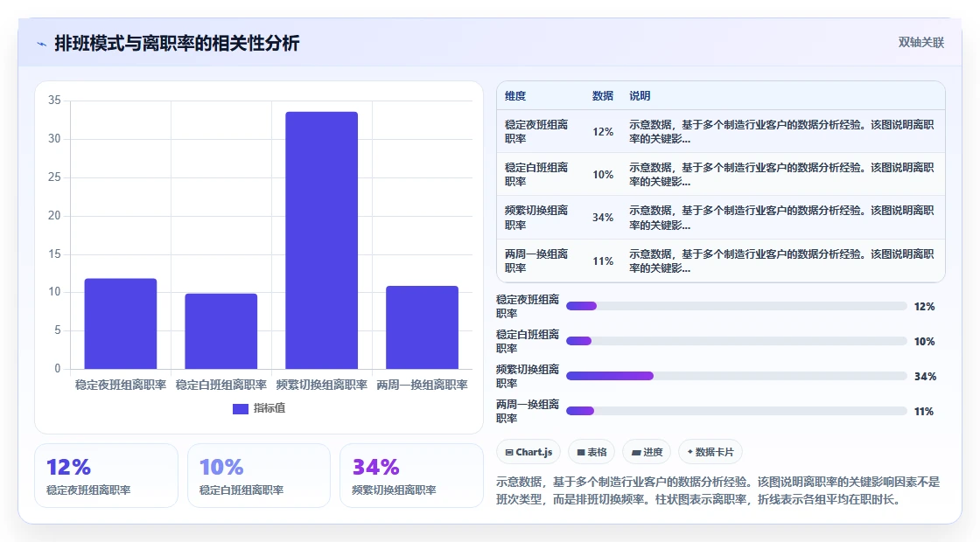Click the x-axis label 频繁切换组离职率

(322, 386)
